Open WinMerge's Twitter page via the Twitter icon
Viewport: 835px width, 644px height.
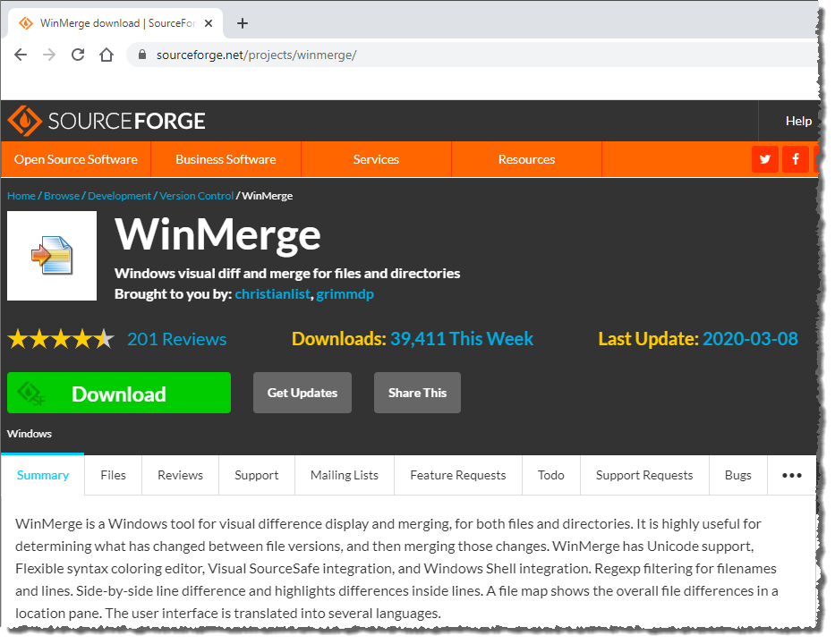coord(764,158)
